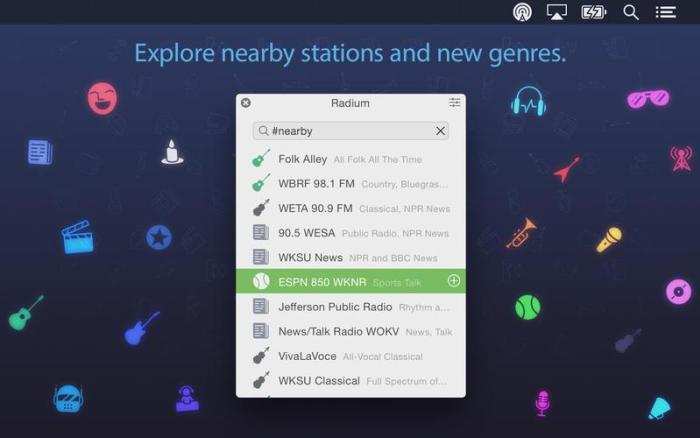
Task: Click the yellow microphone genre icon
Action: click(x=609, y=239)
